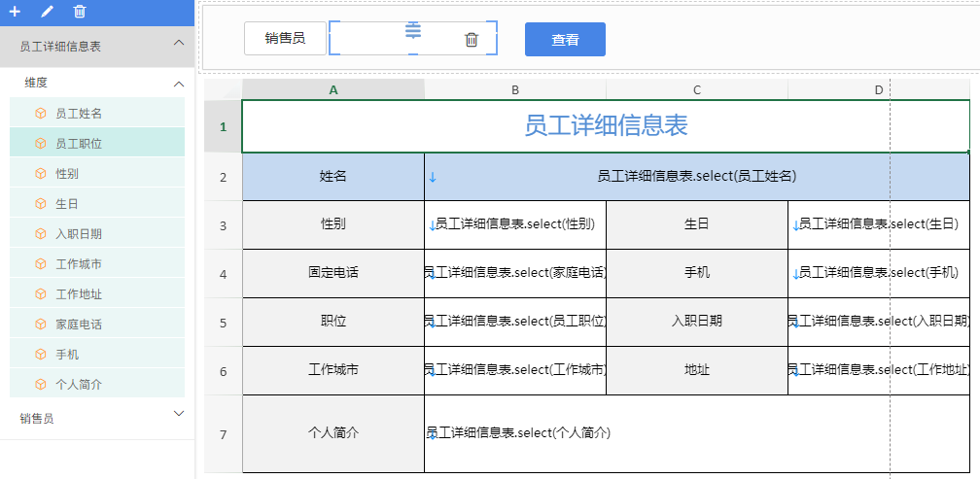
Task: Click the selected empty parameter input box
Action: [x=413, y=38]
